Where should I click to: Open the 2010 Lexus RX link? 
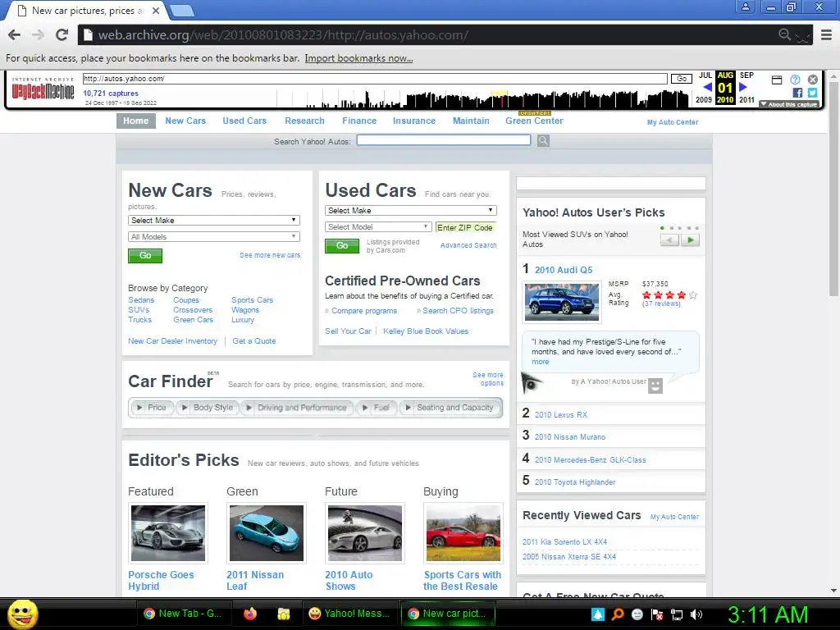561,415
